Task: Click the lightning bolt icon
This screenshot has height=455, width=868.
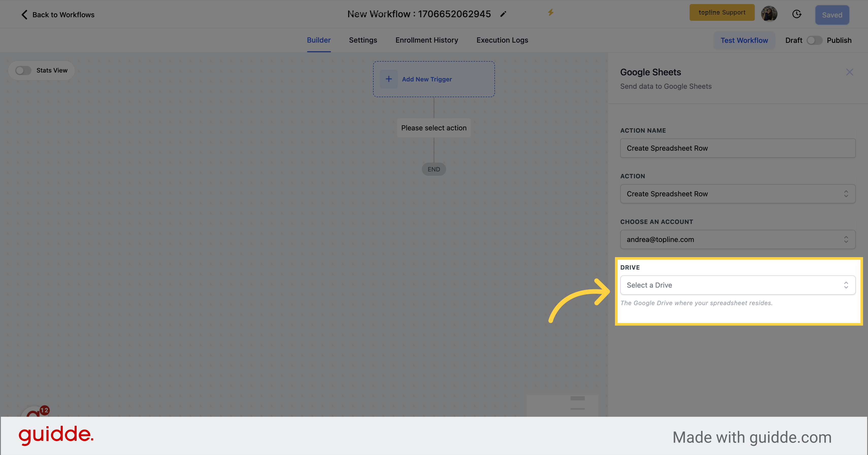Action: [x=550, y=12]
